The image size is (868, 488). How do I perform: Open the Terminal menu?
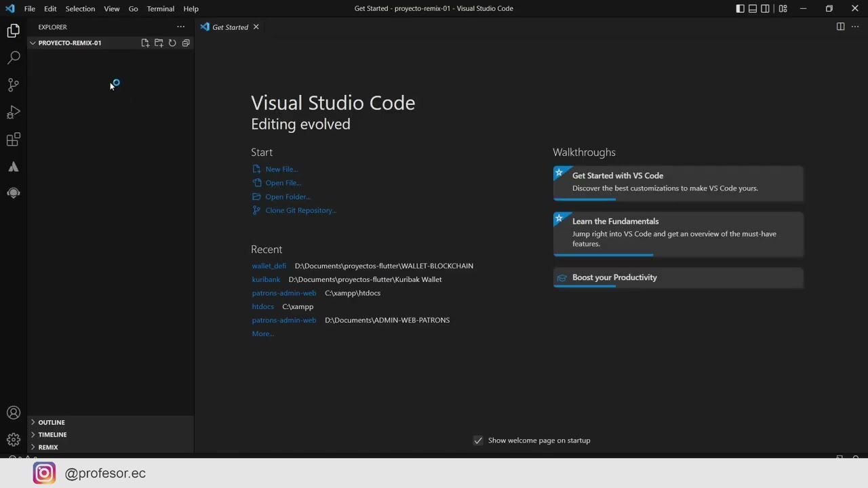coord(161,9)
